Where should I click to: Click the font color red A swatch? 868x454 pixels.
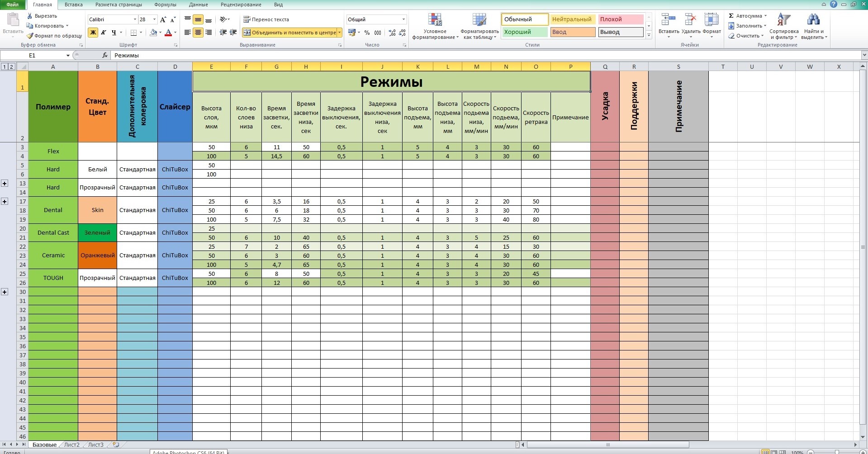[168, 33]
